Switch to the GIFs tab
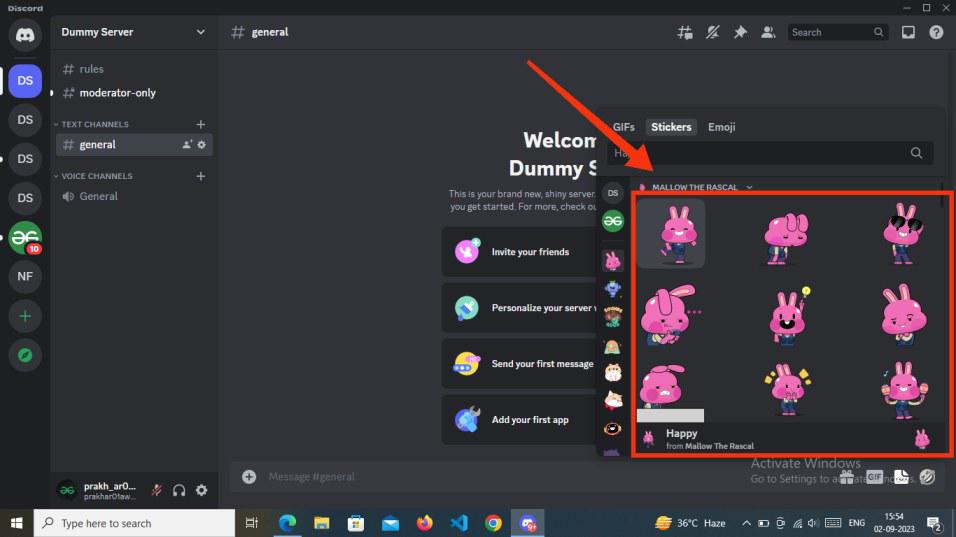Viewport: 956px width, 537px height. (x=624, y=127)
